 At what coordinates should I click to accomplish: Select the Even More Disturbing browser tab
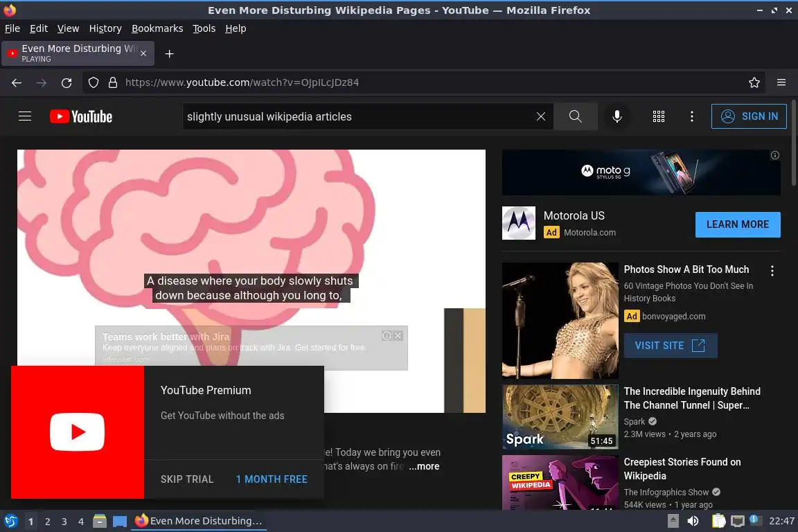78,53
